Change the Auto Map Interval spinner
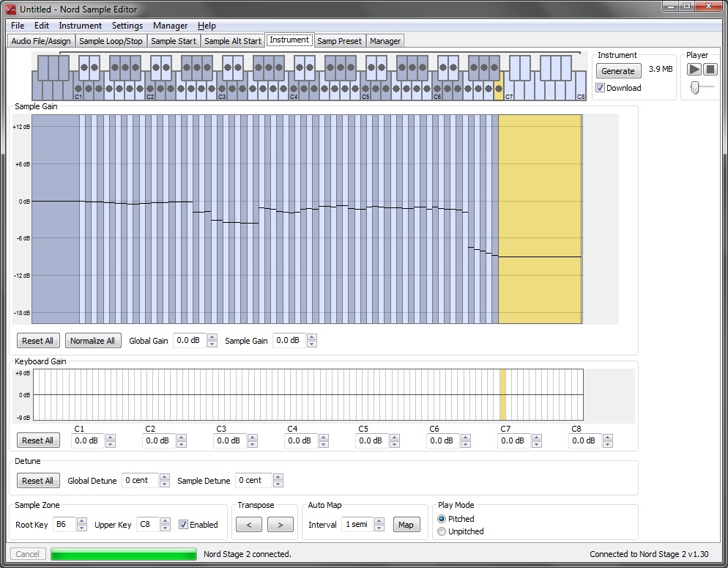The image size is (728, 568). [x=379, y=525]
